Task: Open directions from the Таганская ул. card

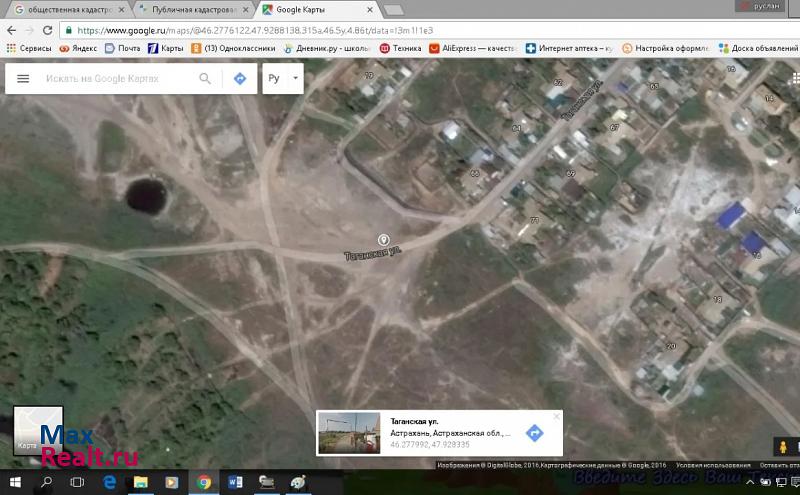Action: [x=534, y=433]
